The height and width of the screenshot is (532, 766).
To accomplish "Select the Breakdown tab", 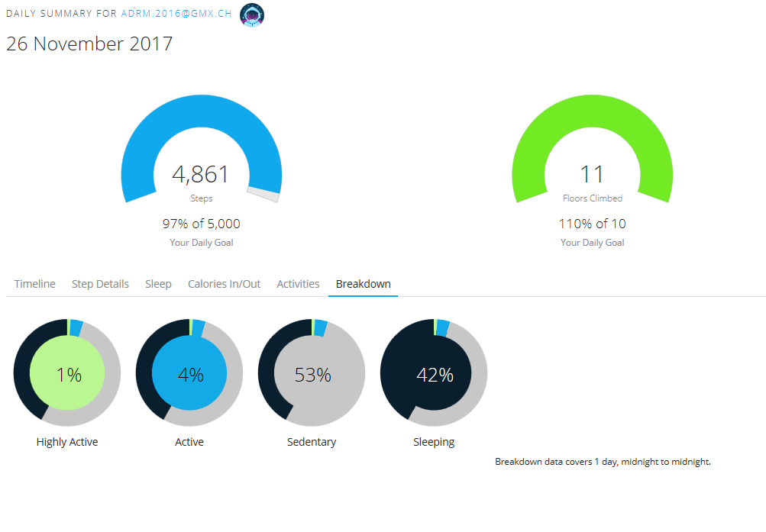I will pyautogui.click(x=364, y=284).
